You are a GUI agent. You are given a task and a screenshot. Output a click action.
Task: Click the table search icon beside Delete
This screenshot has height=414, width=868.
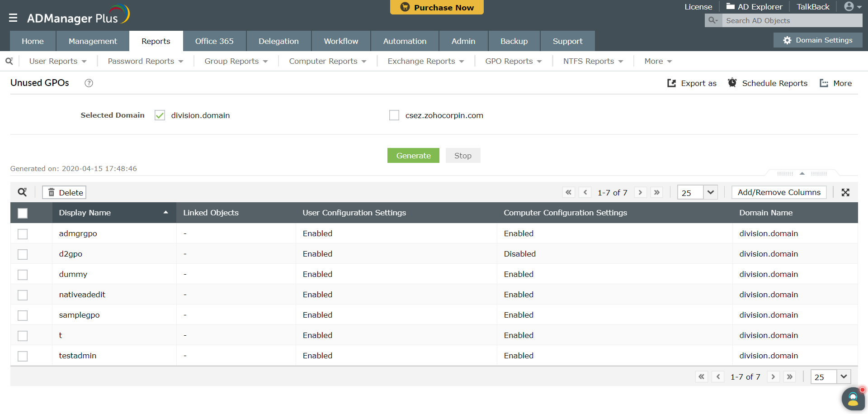tap(22, 192)
